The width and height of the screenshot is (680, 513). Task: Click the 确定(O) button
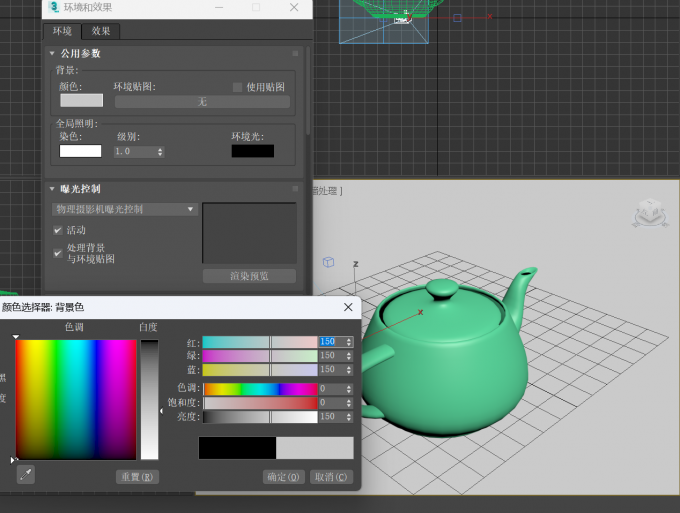284,477
